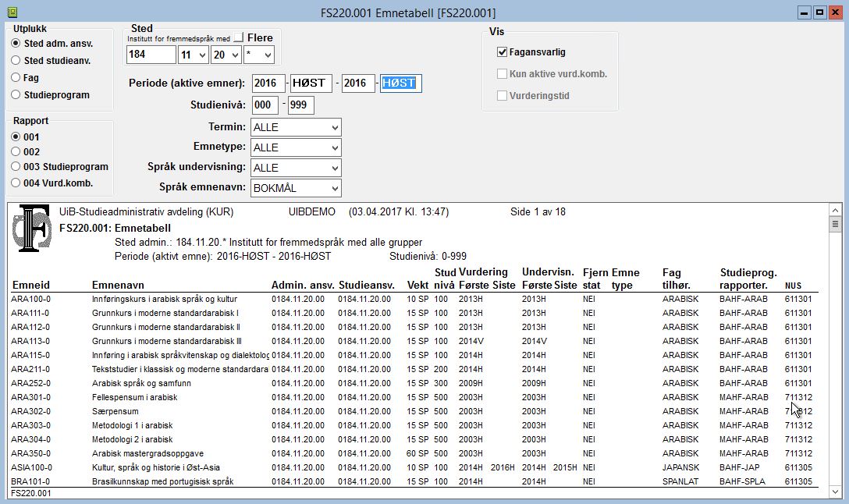Click 'Metodologi 2 i arabisk' course name

133,440
